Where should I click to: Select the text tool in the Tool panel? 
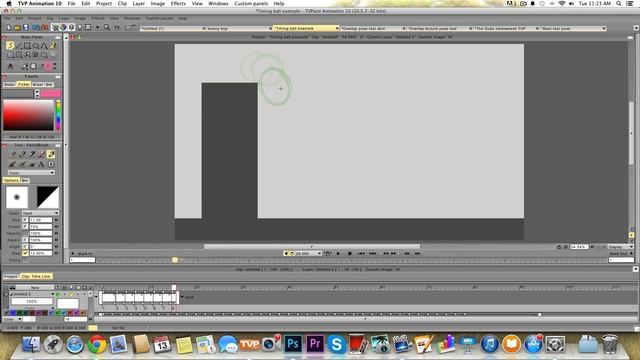pyautogui.click(x=41, y=164)
